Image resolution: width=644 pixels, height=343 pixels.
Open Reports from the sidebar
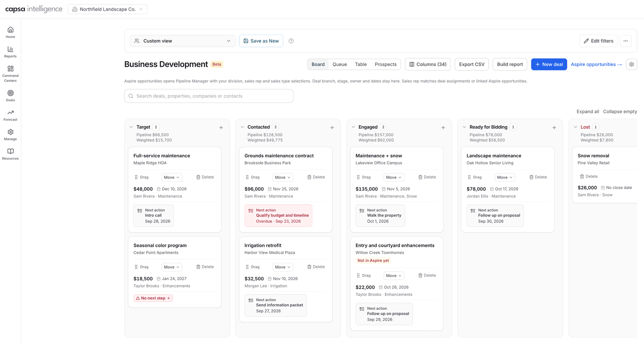[x=10, y=52]
